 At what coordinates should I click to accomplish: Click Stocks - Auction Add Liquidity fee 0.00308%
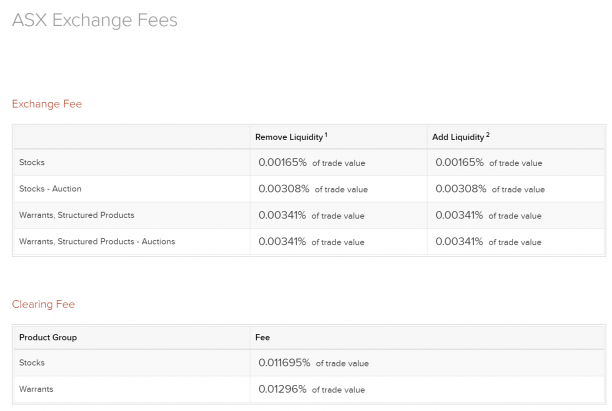pos(461,189)
